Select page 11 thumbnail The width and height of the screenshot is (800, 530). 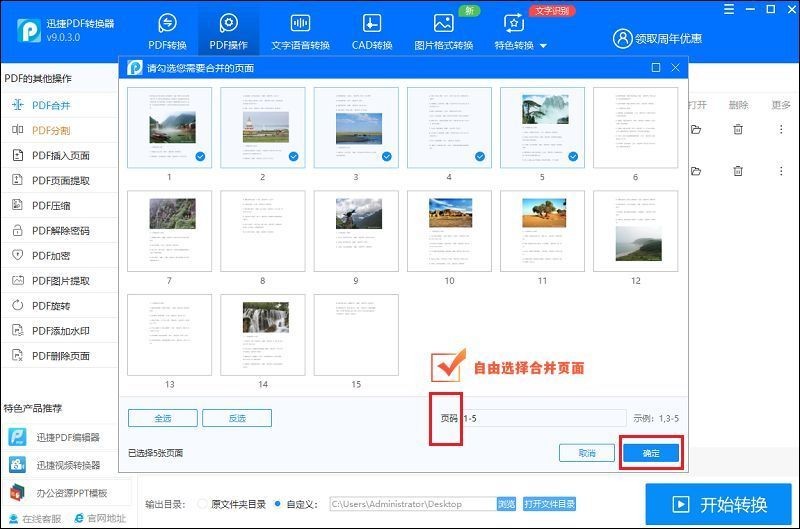pyautogui.click(x=542, y=231)
